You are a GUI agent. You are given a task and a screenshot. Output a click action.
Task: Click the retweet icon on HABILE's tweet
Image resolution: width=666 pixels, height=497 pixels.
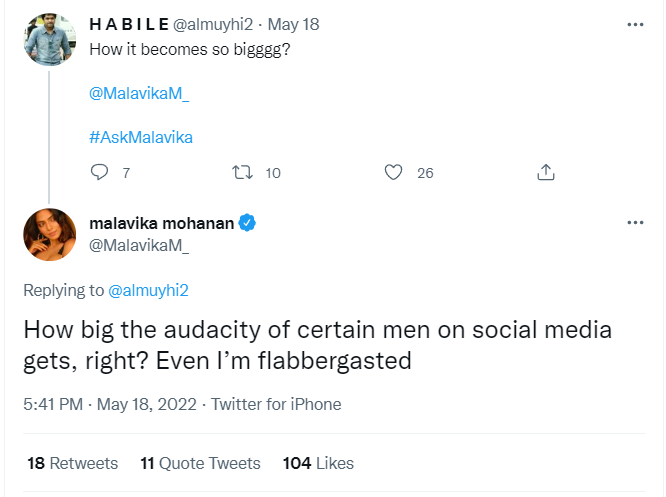click(x=241, y=172)
